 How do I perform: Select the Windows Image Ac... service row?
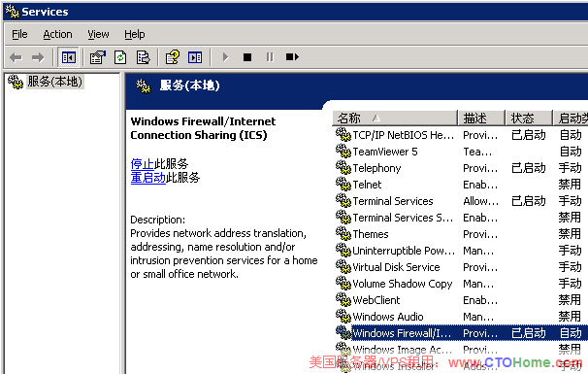tap(461, 350)
